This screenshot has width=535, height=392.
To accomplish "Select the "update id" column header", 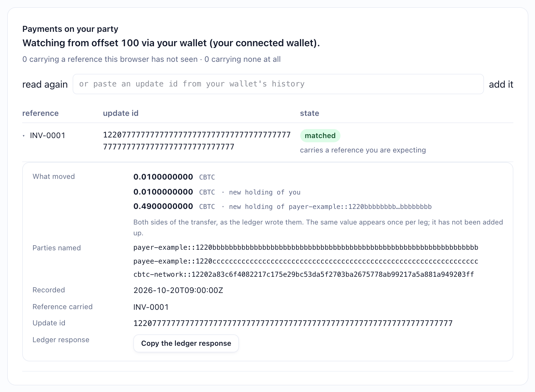I will click(x=121, y=113).
